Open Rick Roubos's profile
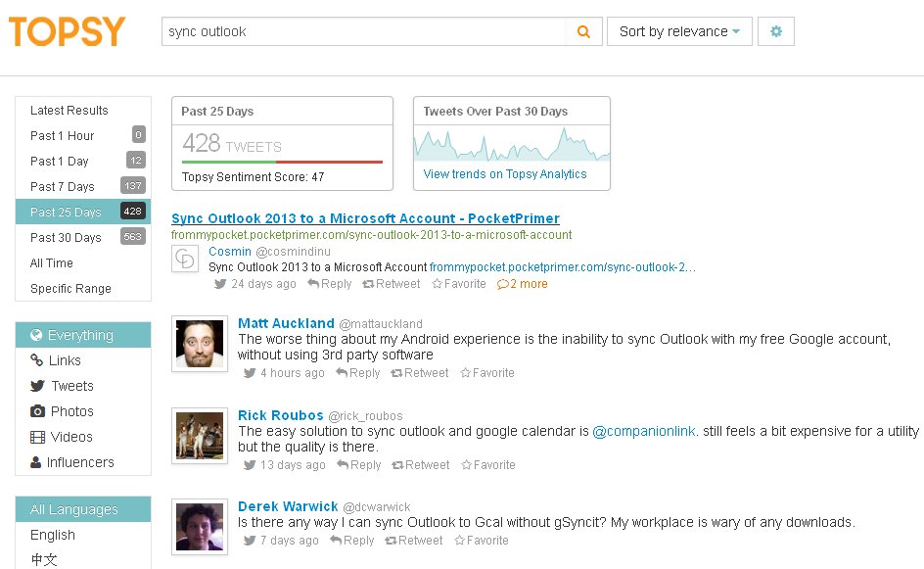Viewport: 924px width, 569px height. tap(281, 415)
